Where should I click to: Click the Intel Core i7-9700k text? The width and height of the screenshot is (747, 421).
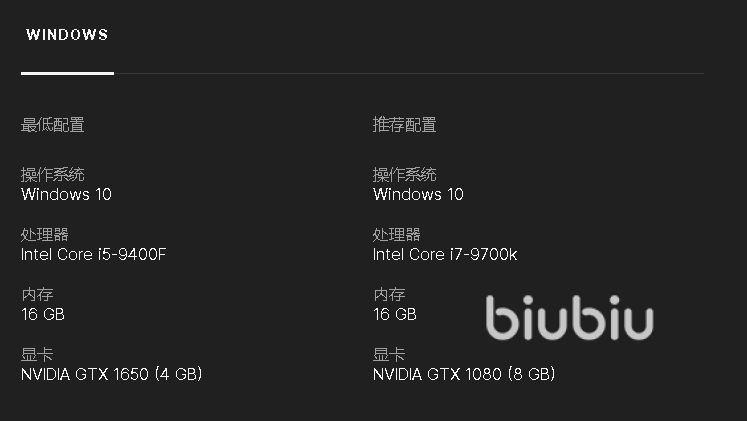[x=445, y=254]
